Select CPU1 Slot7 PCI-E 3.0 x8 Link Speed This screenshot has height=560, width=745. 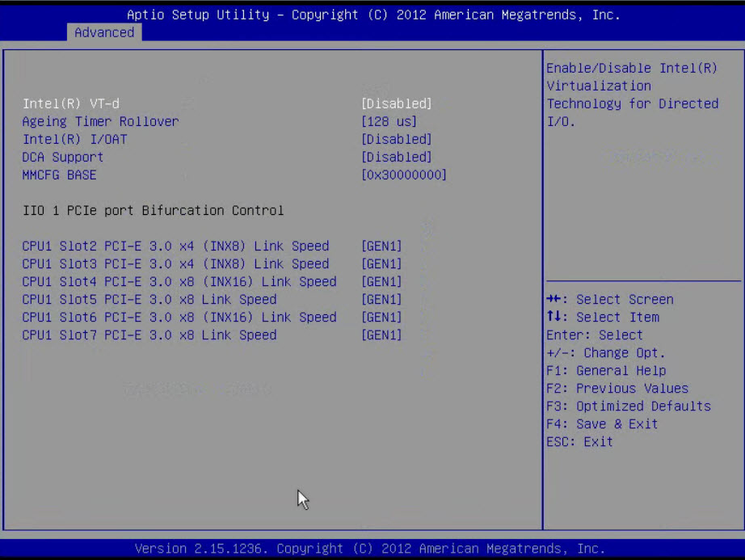(149, 335)
